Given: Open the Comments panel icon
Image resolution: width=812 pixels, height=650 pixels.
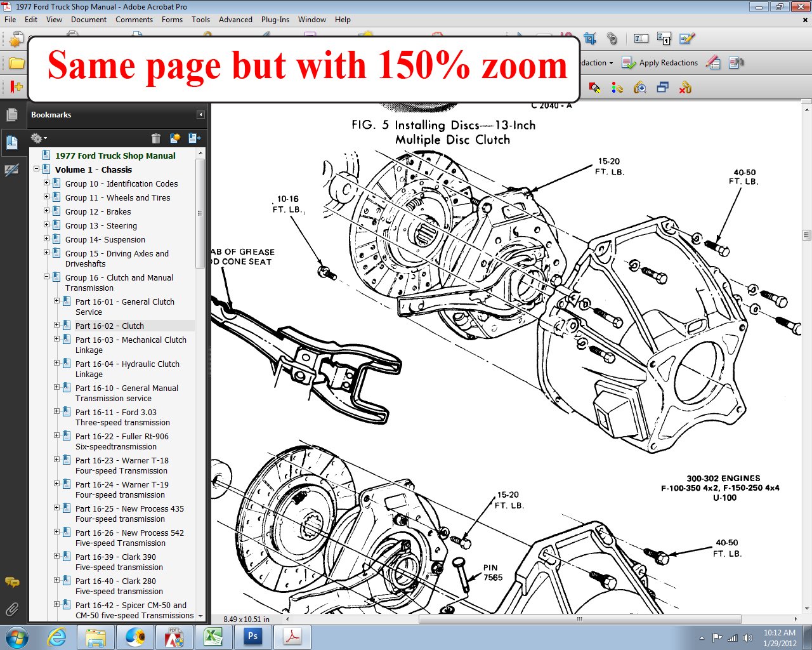Looking at the screenshot, I should pyautogui.click(x=11, y=582).
